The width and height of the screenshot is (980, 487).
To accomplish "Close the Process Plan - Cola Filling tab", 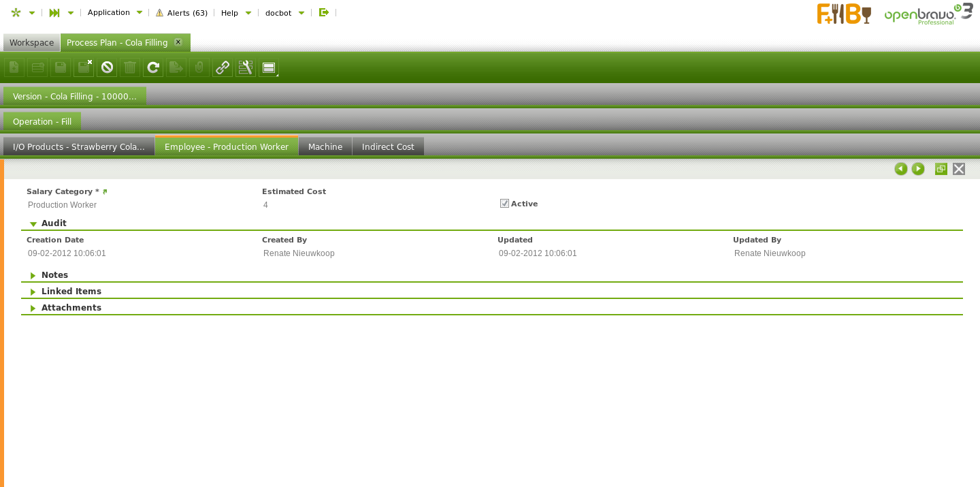I will pos(178,42).
